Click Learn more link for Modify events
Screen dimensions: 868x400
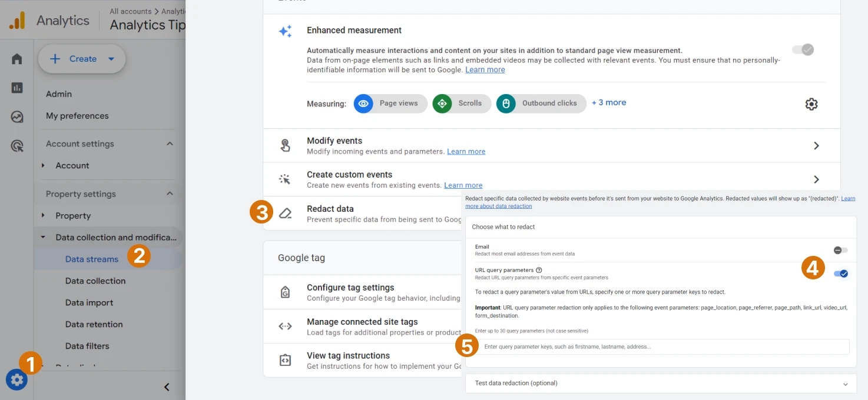(466, 152)
